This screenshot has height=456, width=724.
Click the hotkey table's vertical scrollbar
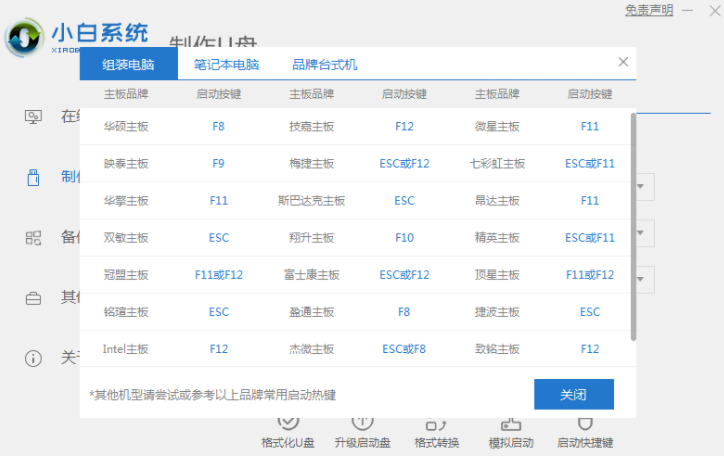[633, 225]
